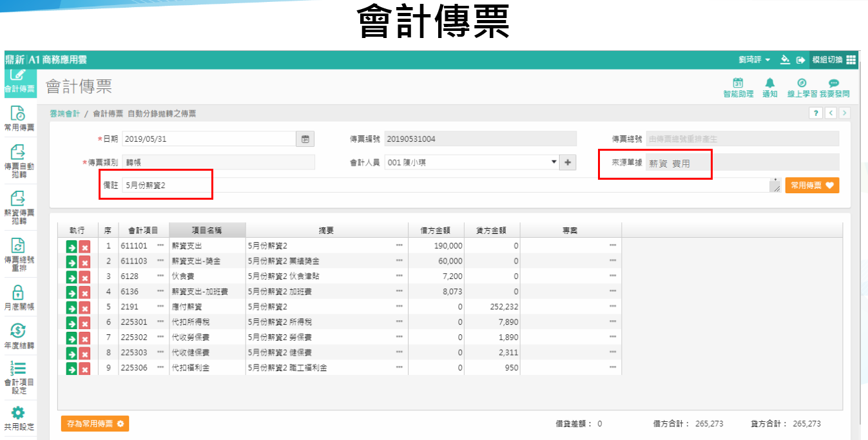Open 常用傳票 in the left sidebar

tap(19, 119)
